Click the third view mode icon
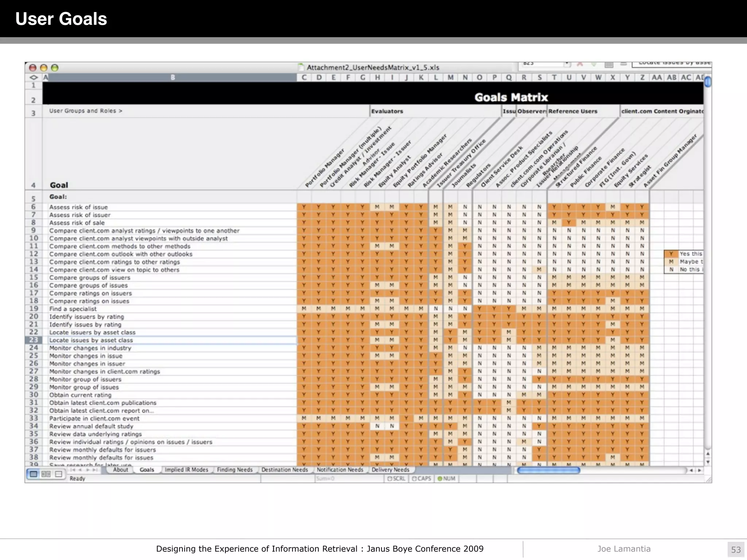The height and width of the screenshot is (560, 747). pyautogui.click(x=58, y=474)
